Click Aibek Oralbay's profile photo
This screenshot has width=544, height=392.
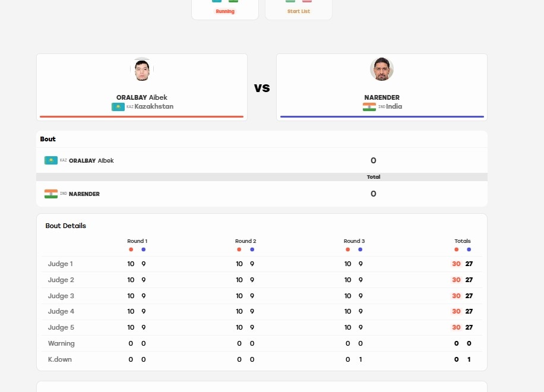pos(142,69)
